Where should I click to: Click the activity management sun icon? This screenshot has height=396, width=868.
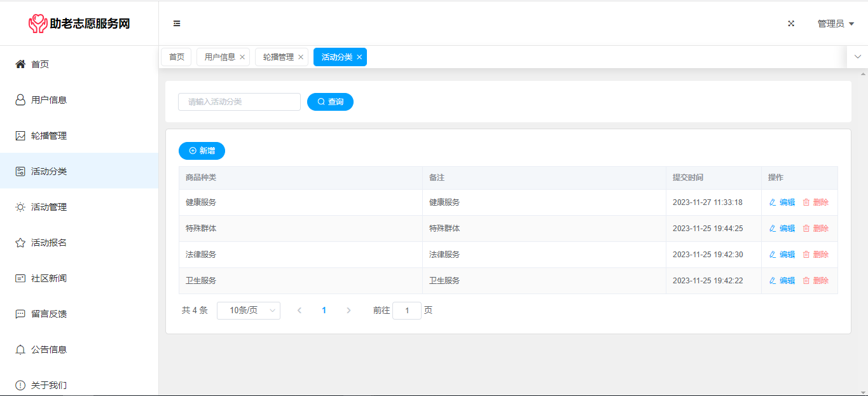[20, 207]
